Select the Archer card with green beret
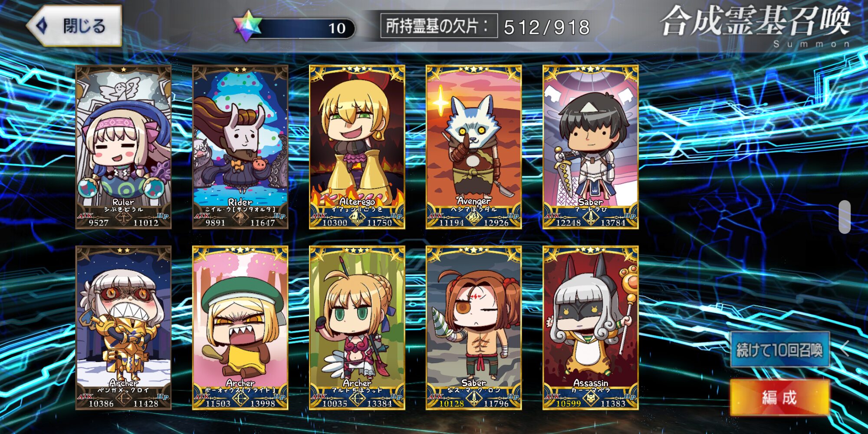 [x=240, y=328]
